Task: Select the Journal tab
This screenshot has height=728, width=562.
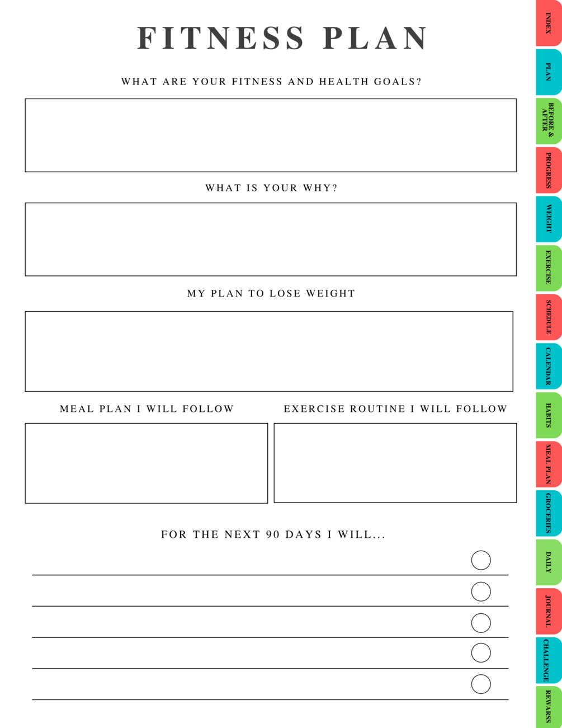Action: pyautogui.click(x=548, y=611)
